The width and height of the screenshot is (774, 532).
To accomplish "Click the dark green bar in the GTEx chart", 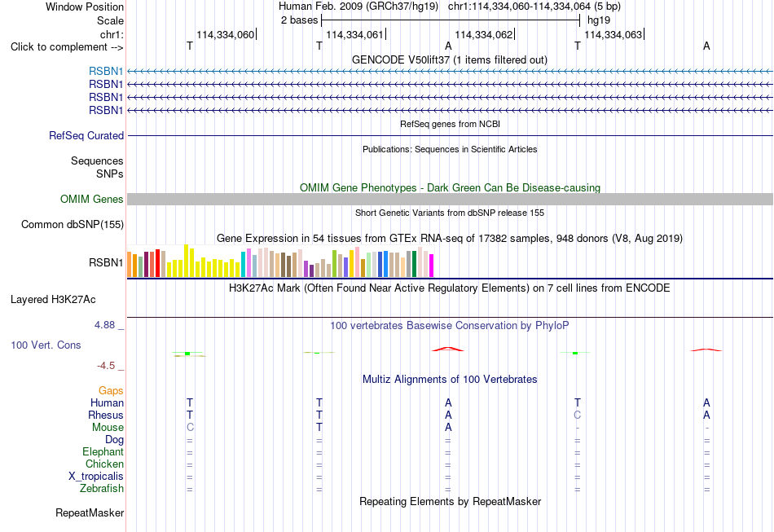I will [414, 264].
